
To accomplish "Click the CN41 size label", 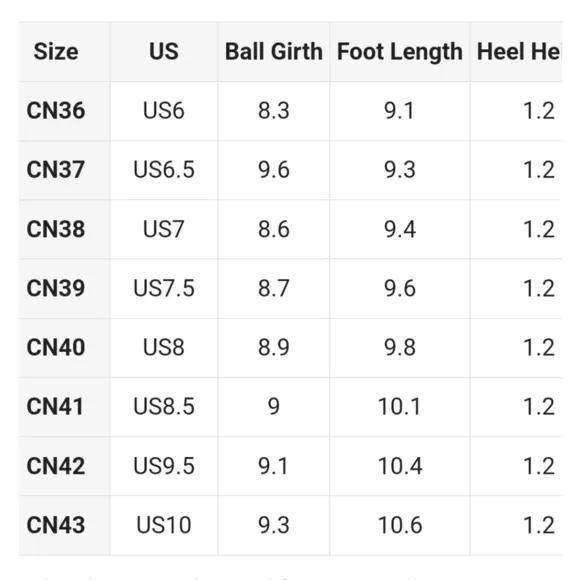I will [55, 406].
